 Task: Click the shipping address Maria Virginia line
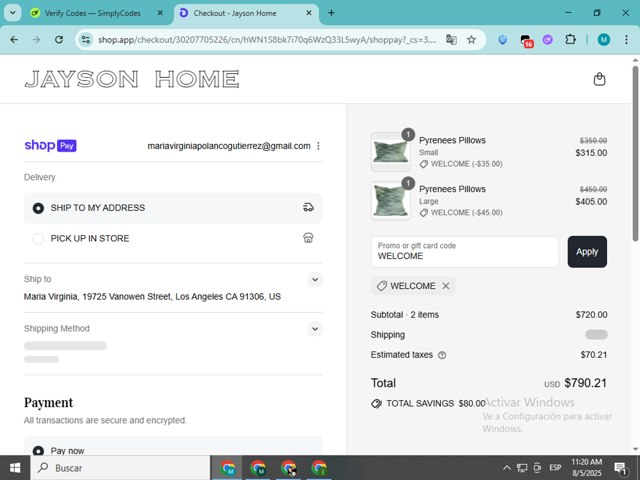(x=152, y=296)
